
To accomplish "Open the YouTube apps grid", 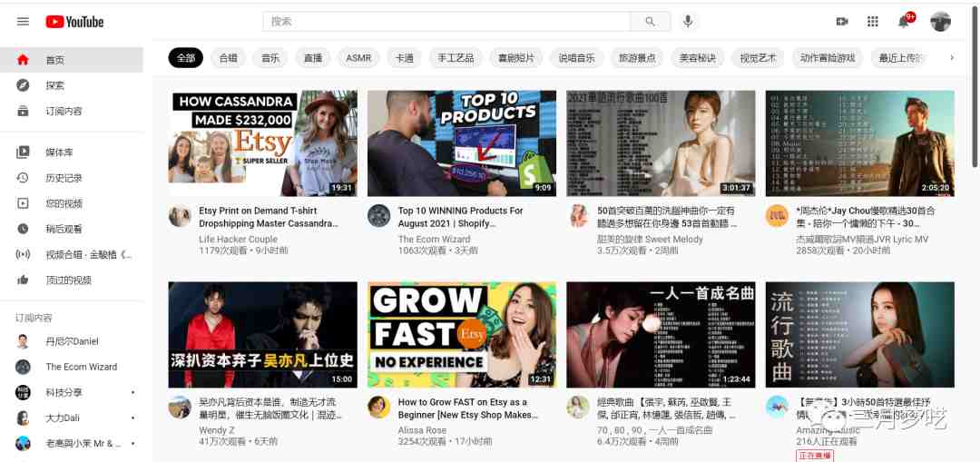I will click(x=873, y=22).
